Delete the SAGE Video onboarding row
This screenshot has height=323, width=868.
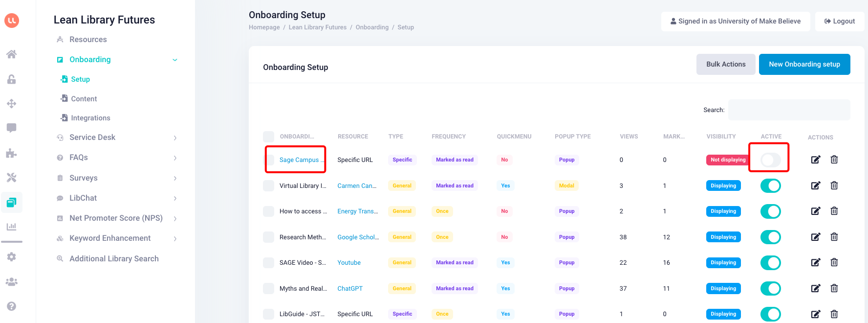click(834, 262)
